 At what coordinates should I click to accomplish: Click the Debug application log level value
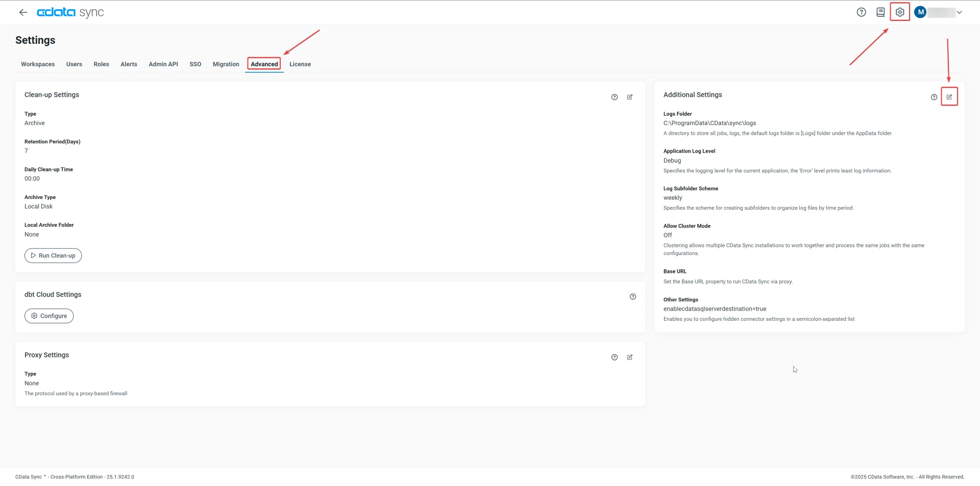tap(672, 161)
